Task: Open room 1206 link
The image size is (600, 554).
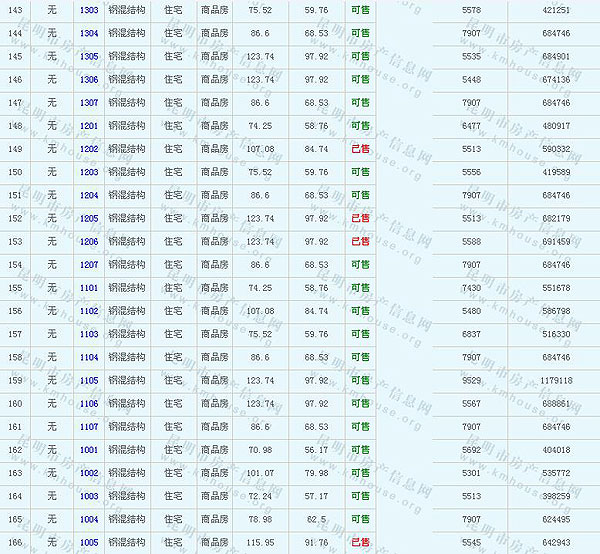Action: point(89,241)
